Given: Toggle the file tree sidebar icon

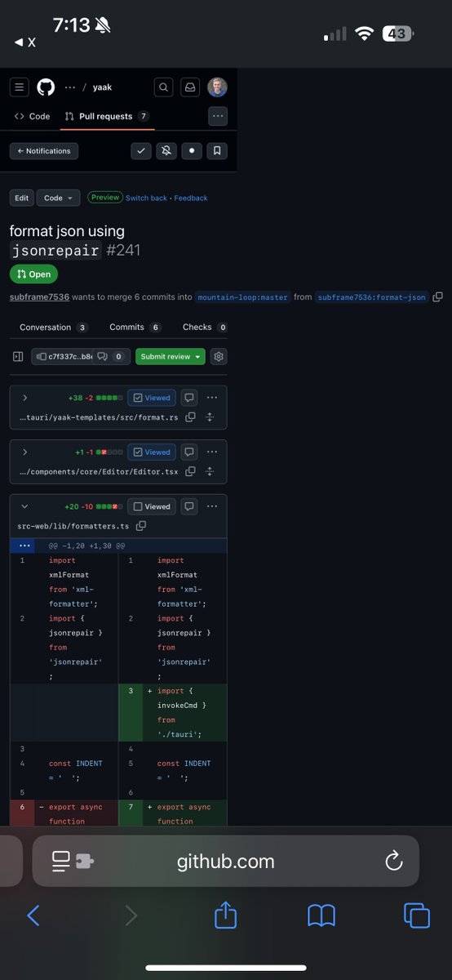Looking at the screenshot, I should click(18, 357).
